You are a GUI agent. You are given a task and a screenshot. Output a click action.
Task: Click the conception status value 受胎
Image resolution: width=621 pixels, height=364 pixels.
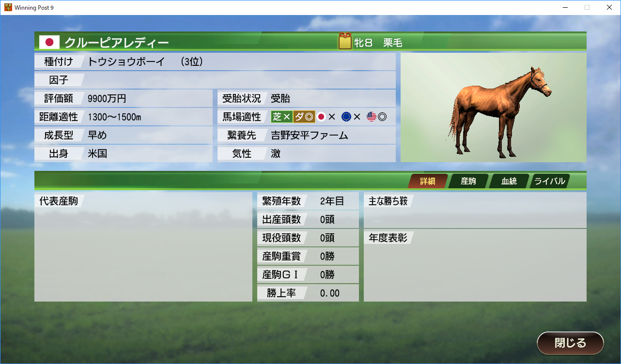click(280, 98)
